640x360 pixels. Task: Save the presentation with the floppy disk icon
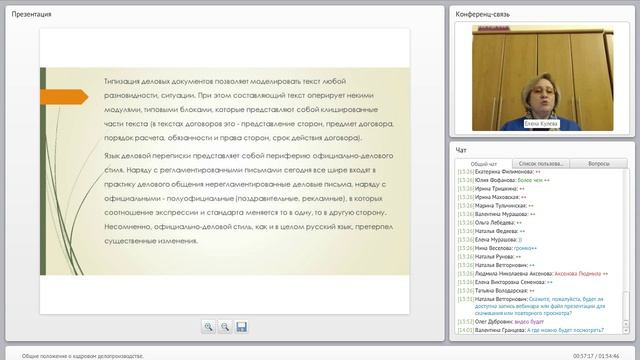(x=242, y=327)
